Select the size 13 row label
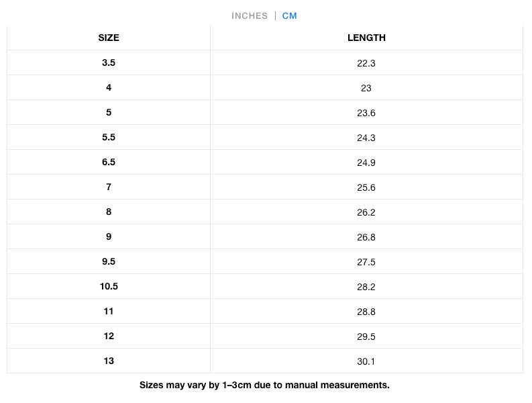This screenshot has height=403, width=532. click(x=109, y=361)
